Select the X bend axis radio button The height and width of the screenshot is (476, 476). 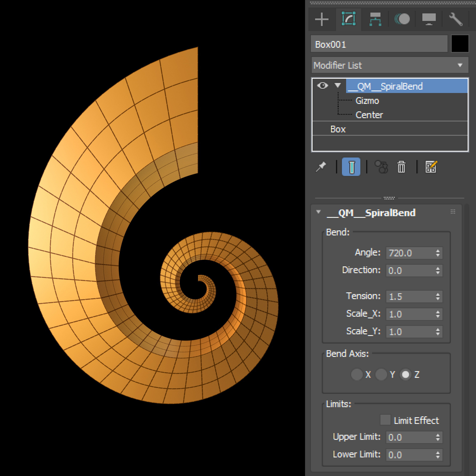click(357, 375)
